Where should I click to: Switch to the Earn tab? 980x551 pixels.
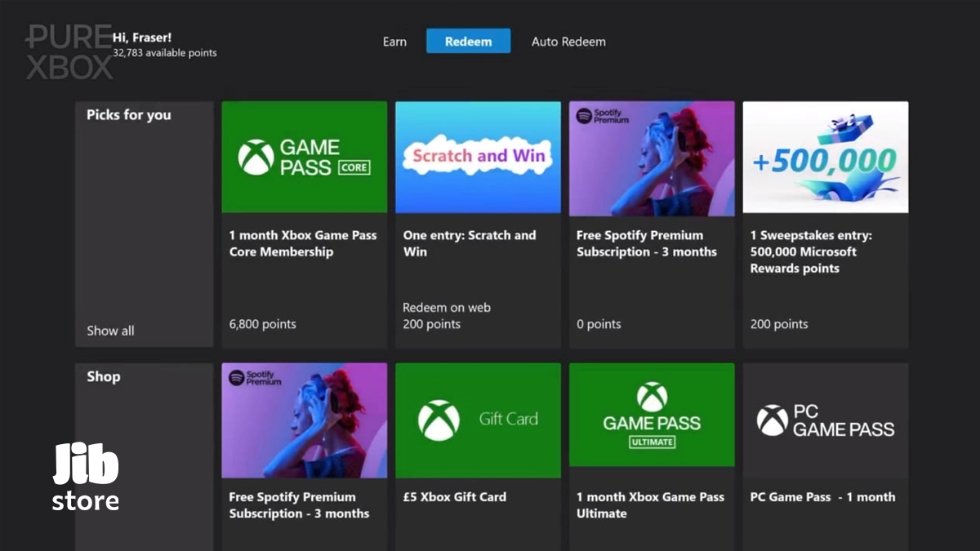[394, 42]
